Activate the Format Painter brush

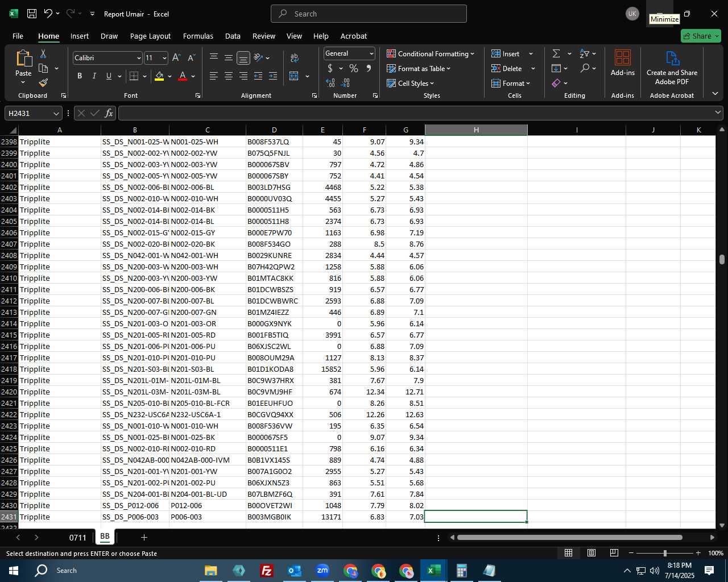pyautogui.click(x=43, y=82)
